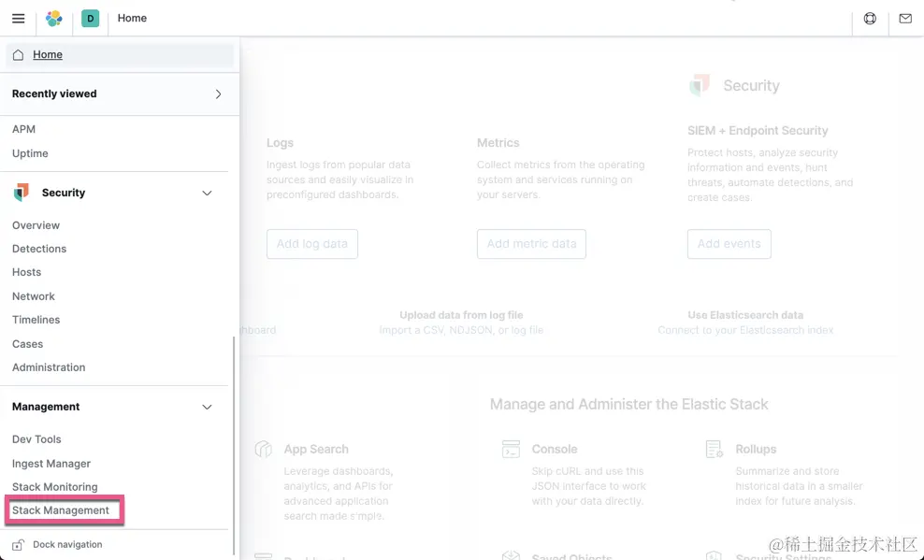The image size is (924, 560).
Task: Click the Security shield icon in sidebar
Action: click(x=22, y=193)
